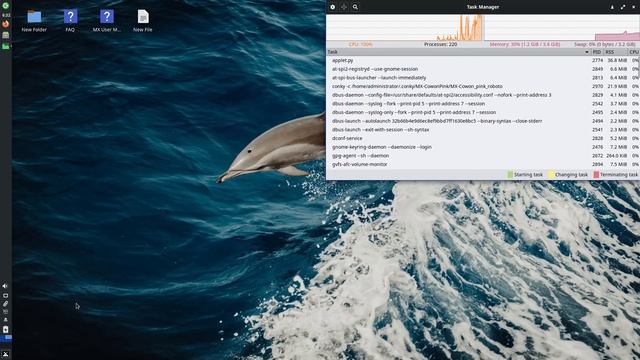Click the Processes: 220 status label
This screenshot has height=360, width=640.
[x=440, y=44]
